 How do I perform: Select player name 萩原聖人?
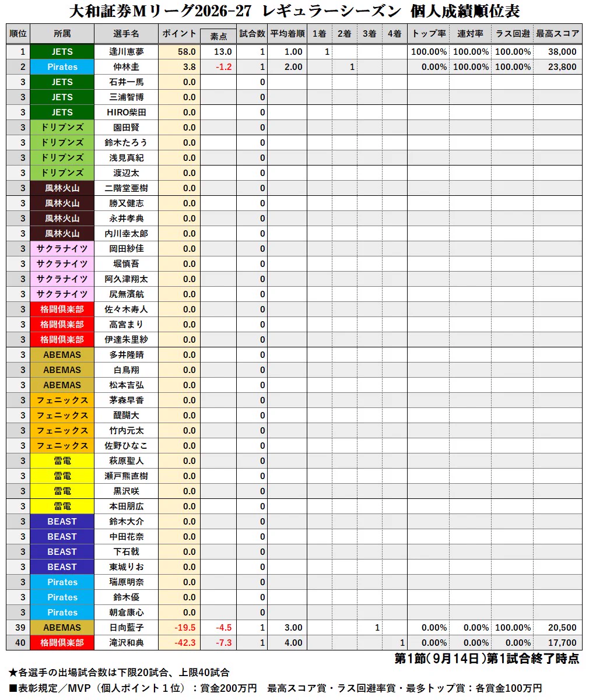[126, 461]
